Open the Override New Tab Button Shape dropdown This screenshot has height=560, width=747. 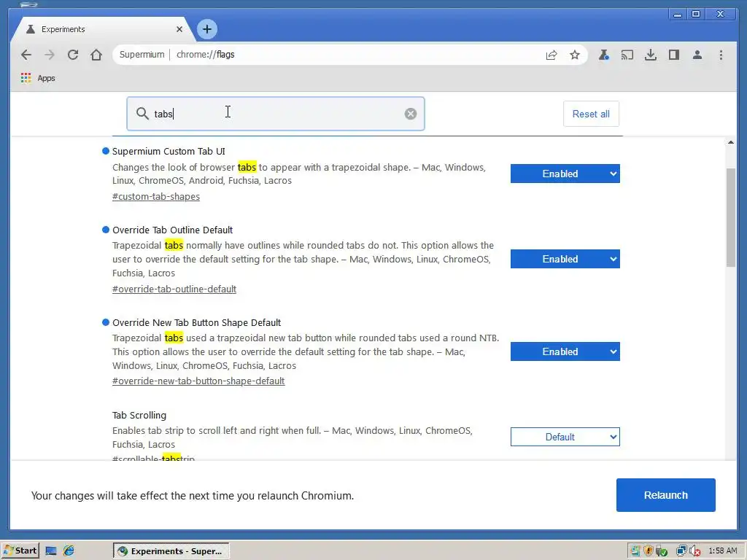565,351
